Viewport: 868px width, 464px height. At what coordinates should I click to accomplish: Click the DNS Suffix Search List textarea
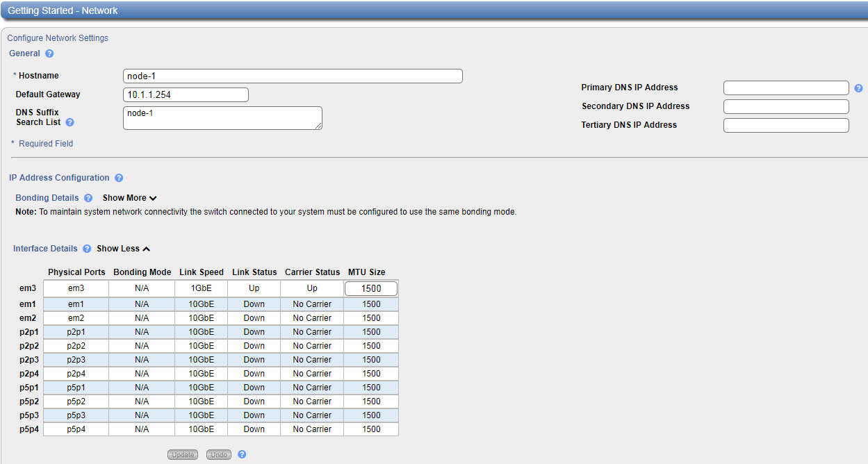click(222, 117)
